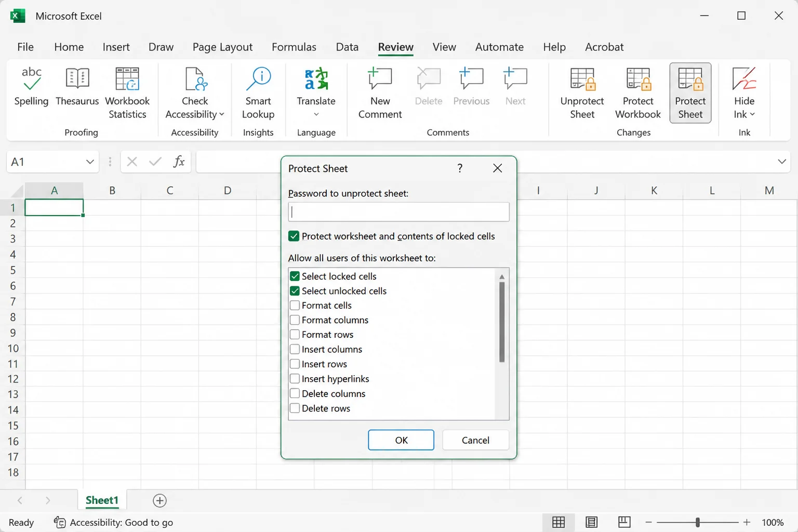Open Smart Lookup
Screen dimensions: 798x532
coord(258,93)
